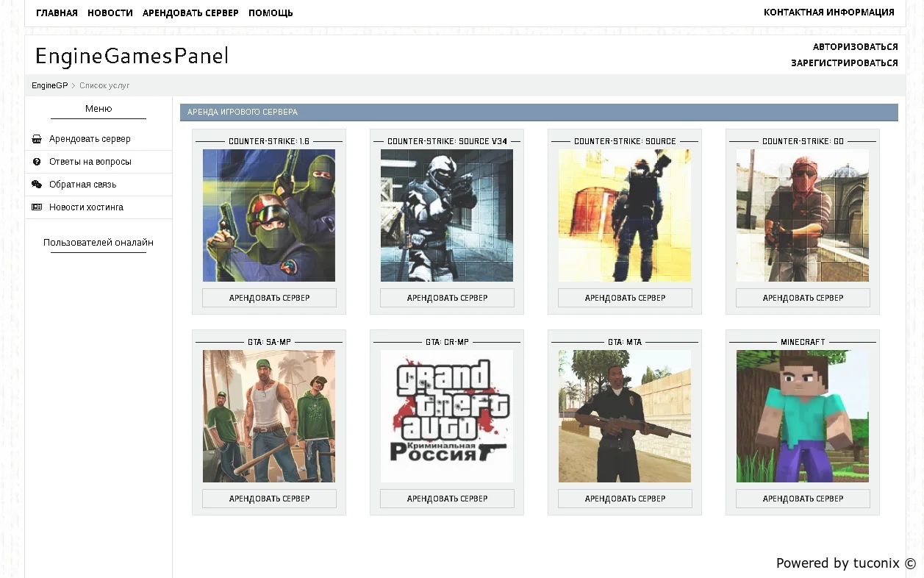The image size is (924, 578).
Task: Open Новости хостинга in the side menu
Action: (x=86, y=207)
